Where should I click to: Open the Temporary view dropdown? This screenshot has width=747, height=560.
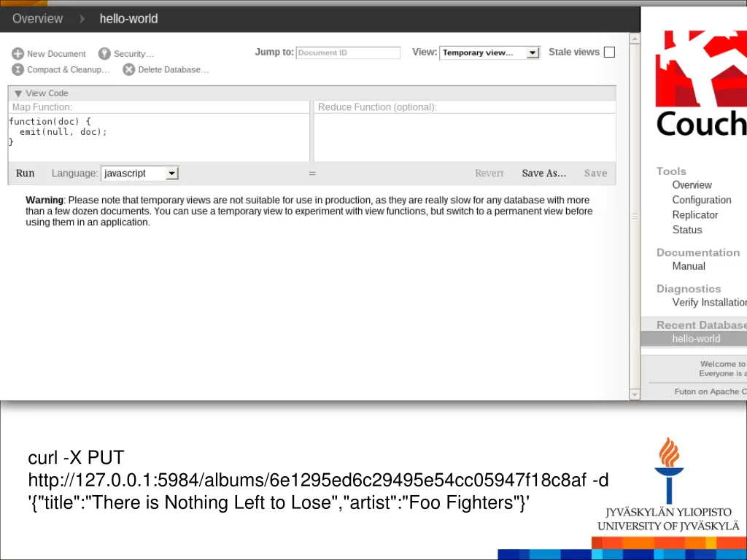coord(489,52)
